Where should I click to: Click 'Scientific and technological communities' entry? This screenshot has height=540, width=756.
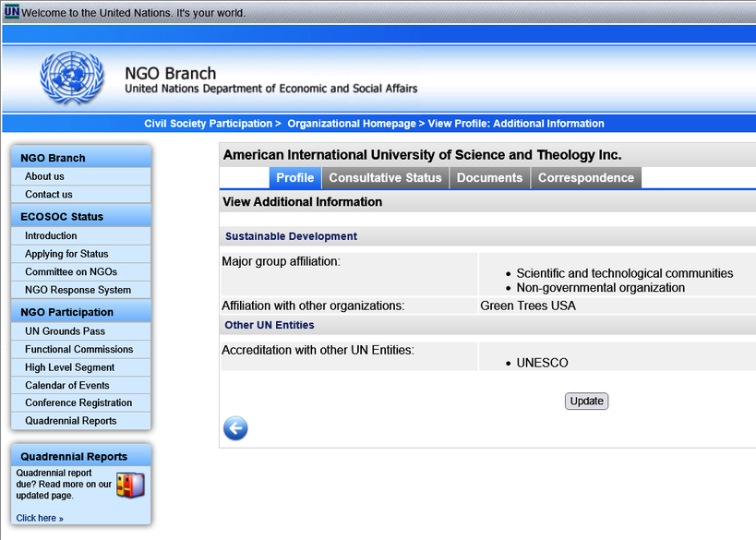pyautogui.click(x=625, y=273)
